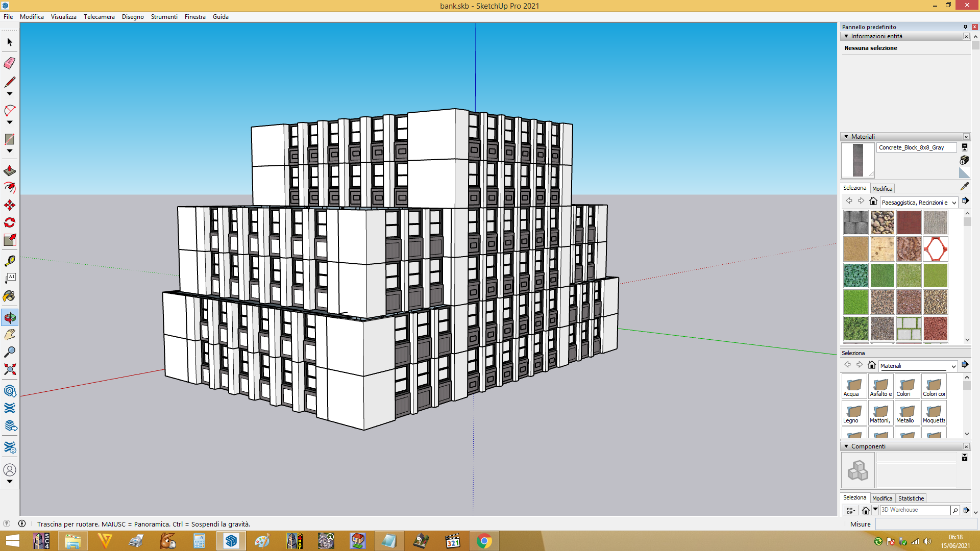
Task: Open the account options dropdown arrow
Action: tap(10, 481)
